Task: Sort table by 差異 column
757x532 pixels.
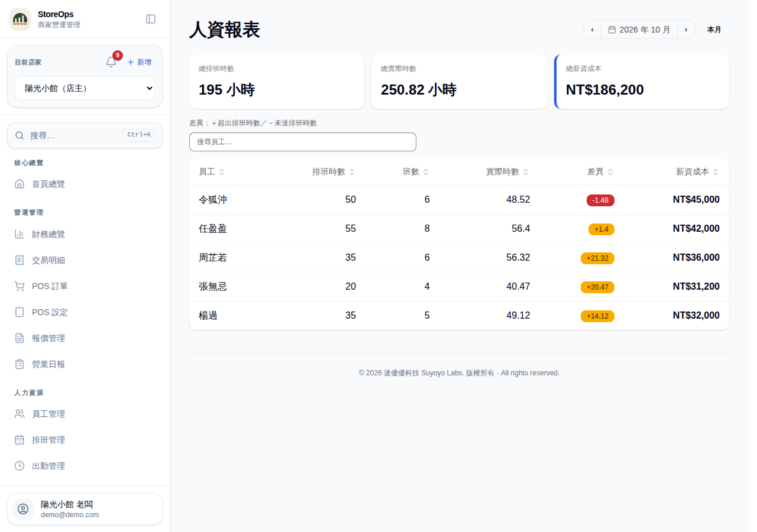Action: pyautogui.click(x=600, y=172)
